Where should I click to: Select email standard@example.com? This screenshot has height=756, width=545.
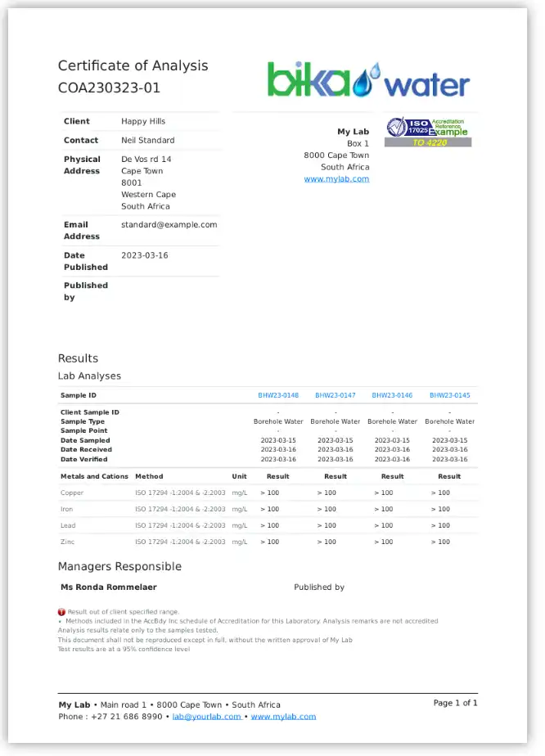tap(169, 225)
